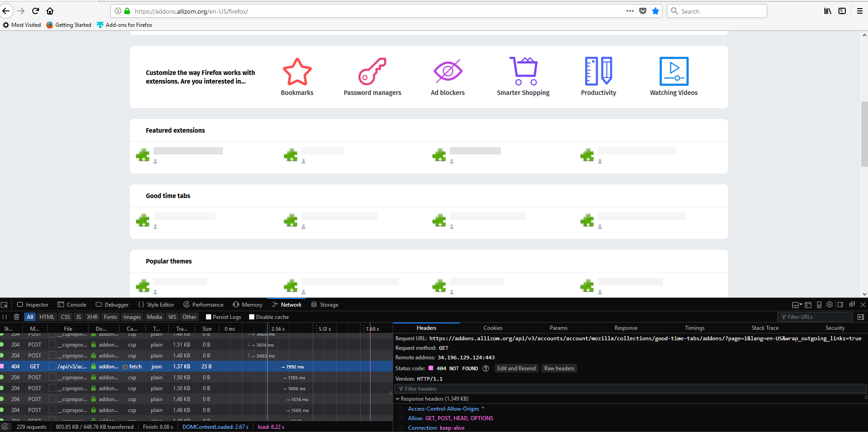The height and width of the screenshot is (432, 868).
Task: Open the Library panel
Action: pos(828,11)
